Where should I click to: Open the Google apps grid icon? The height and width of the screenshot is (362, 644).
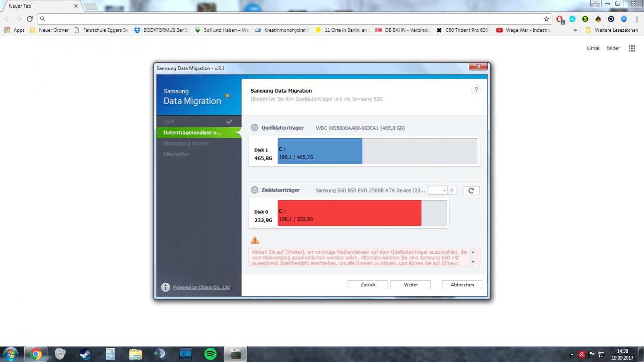632,48
